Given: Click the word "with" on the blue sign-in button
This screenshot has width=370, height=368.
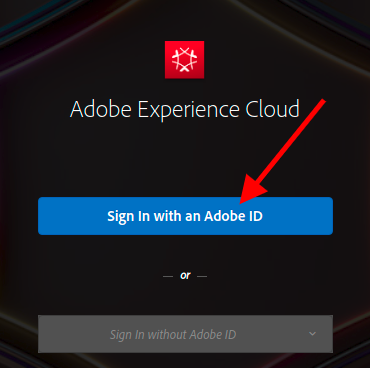Looking at the screenshot, I should (x=168, y=216).
